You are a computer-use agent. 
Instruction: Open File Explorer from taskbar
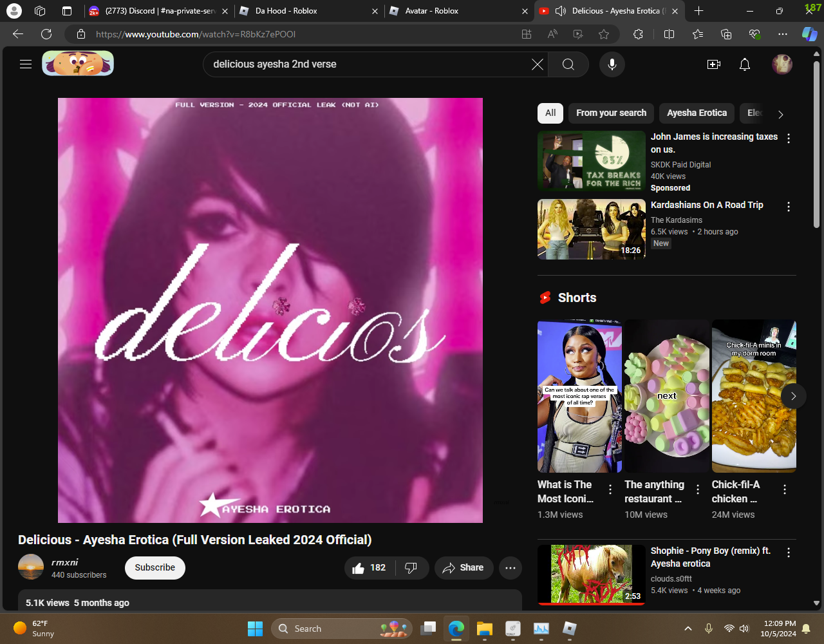pos(485,629)
